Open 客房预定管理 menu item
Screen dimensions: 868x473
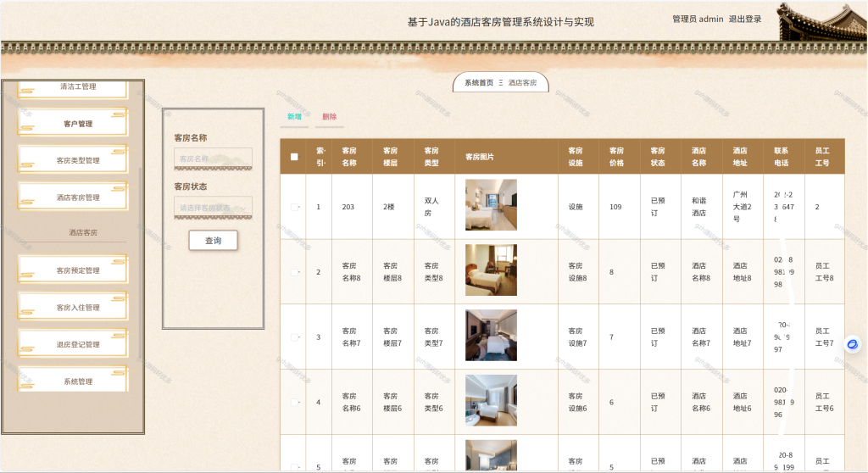pyautogui.click(x=73, y=270)
